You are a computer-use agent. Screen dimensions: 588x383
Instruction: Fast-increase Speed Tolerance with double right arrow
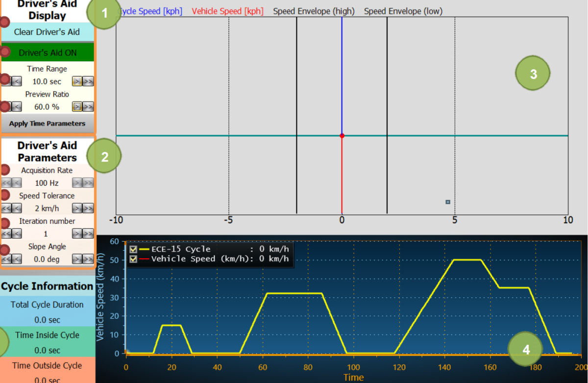[88, 209]
